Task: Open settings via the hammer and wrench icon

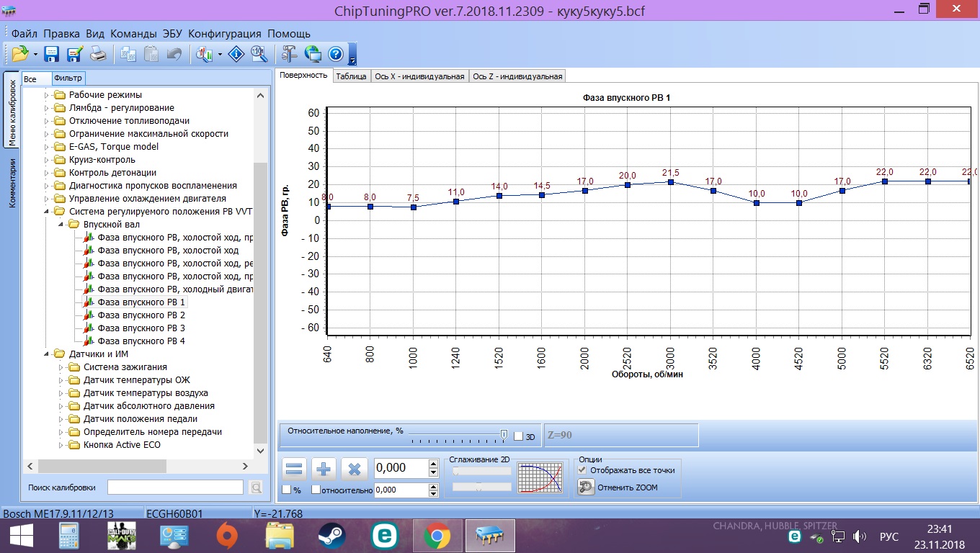Action: pyautogui.click(x=290, y=54)
